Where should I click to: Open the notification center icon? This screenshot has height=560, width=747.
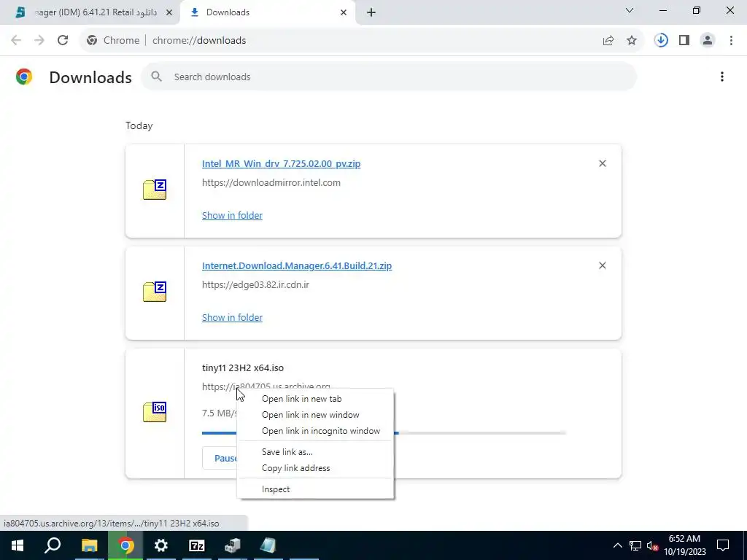723,545
